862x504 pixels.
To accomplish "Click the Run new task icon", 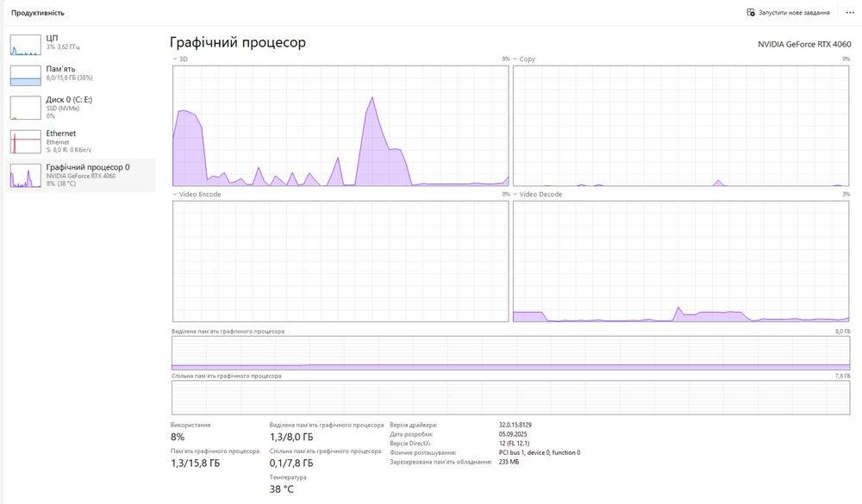I will pyautogui.click(x=751, y=12).
